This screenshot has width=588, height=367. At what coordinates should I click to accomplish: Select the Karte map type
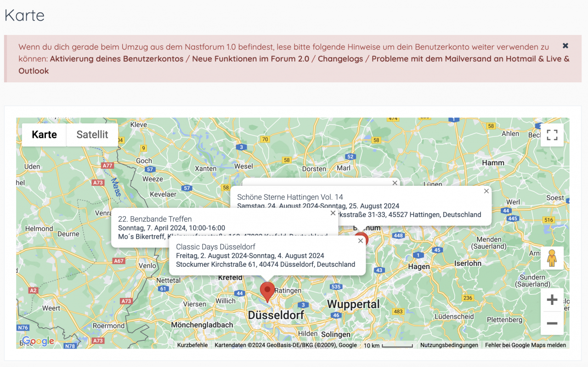(x=44, y=135)
